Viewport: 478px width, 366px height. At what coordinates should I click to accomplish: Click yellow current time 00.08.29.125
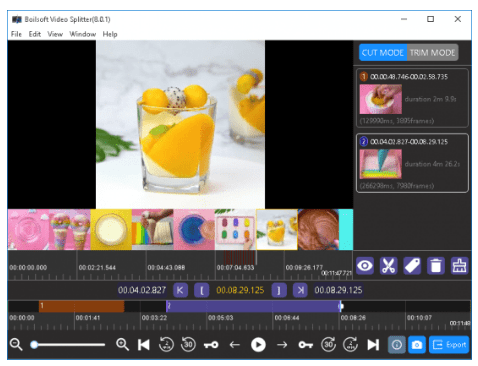point(240,290)
